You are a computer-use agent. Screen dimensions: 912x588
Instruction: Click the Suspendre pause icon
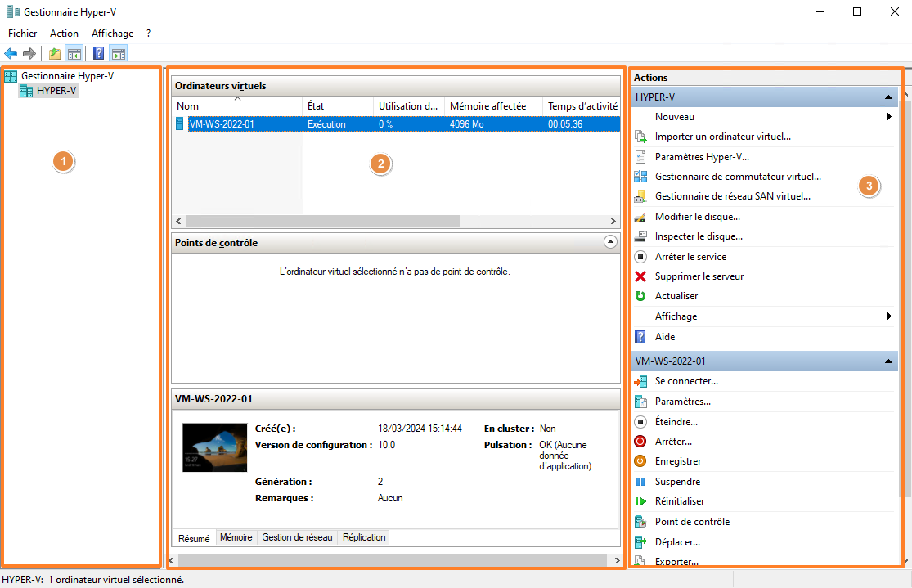pos(640,482)
